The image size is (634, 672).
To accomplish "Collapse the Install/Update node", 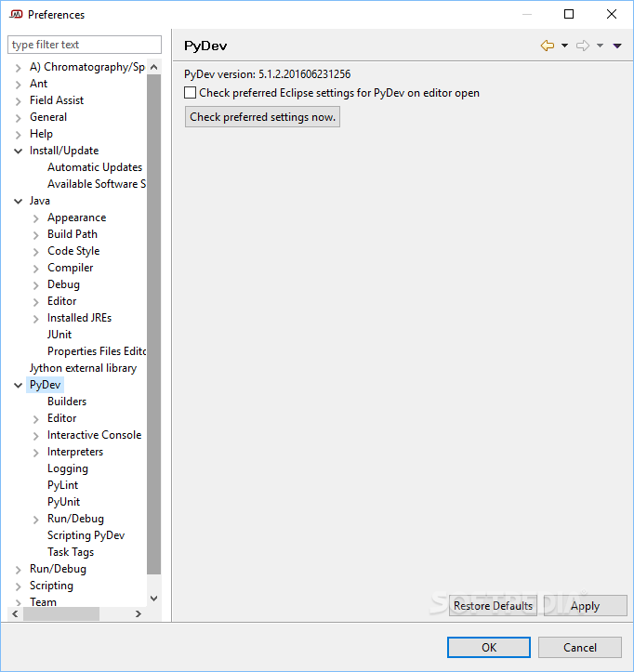I will point(18,151).
